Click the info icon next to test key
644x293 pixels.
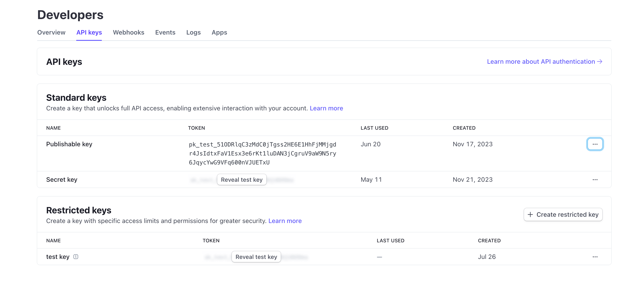coord(76,256)
